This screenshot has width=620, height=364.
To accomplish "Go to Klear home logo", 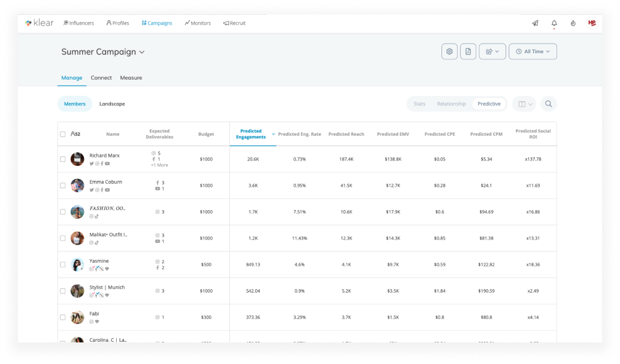I will click(x=39, y=23).
